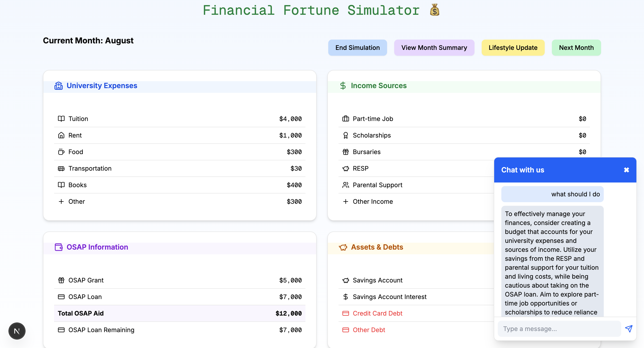Click the OSAP Information wallet icon
The height and width of the screenshot is (348, 644).
(x=59, y=247)
